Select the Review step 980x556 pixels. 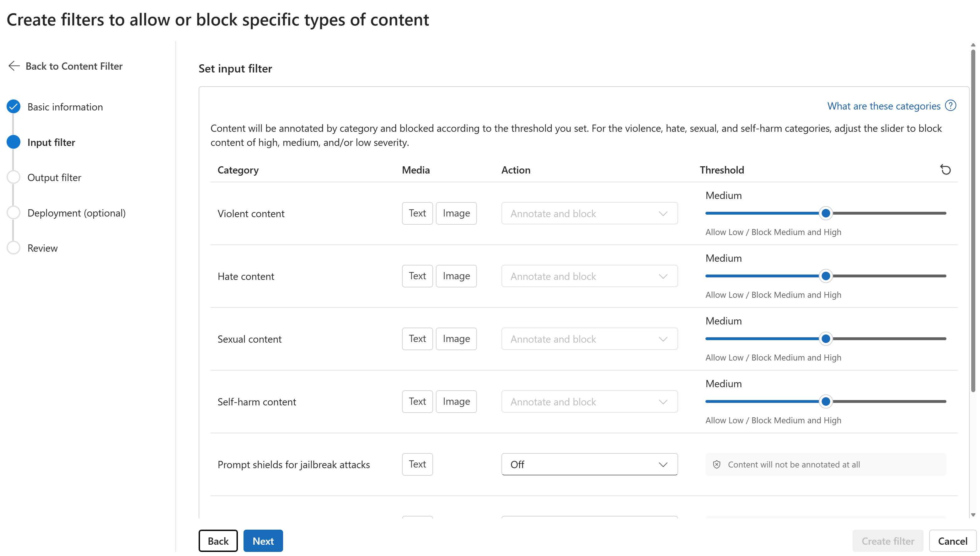(42, 248)
